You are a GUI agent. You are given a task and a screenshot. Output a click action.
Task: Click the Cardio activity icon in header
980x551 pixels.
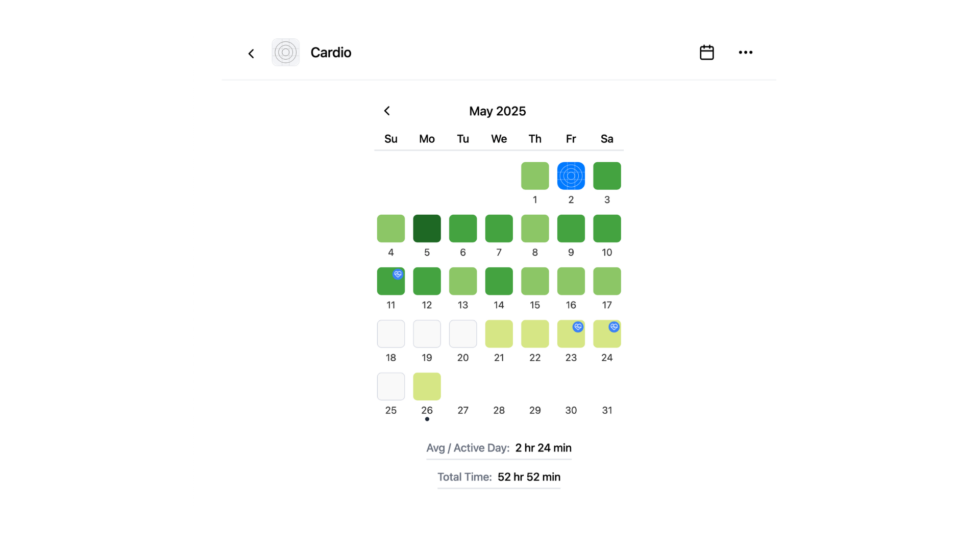[x=285, y=53]
